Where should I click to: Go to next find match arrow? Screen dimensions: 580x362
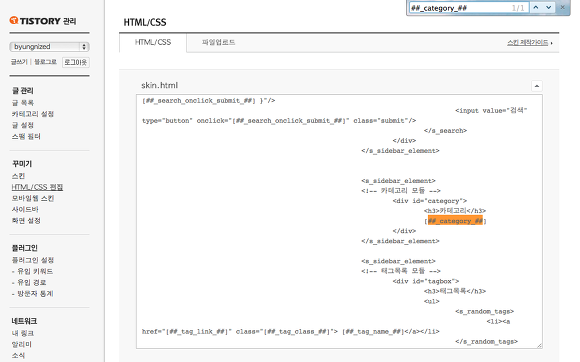(x=549, y=7)
